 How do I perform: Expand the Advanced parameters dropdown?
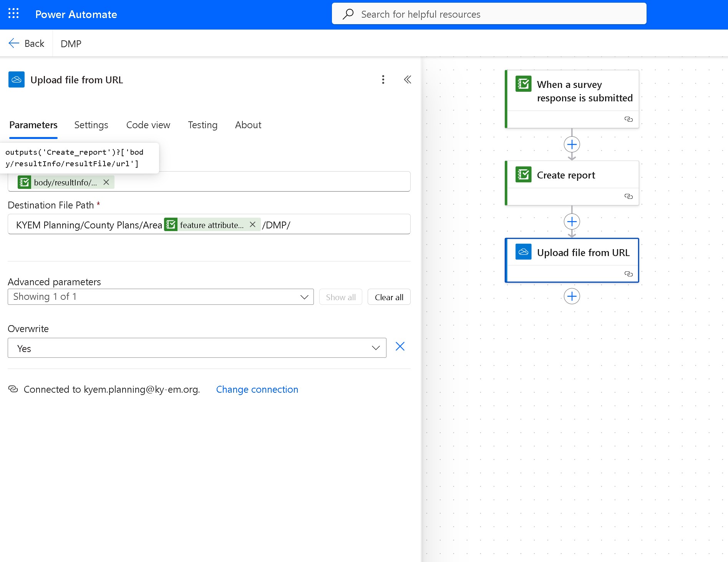[x=161, y=297]
